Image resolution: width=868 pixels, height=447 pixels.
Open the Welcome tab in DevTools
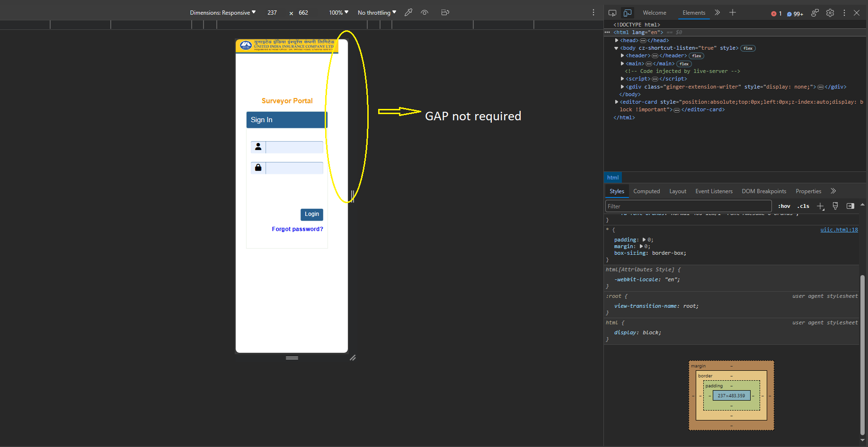tap(655, 13)
